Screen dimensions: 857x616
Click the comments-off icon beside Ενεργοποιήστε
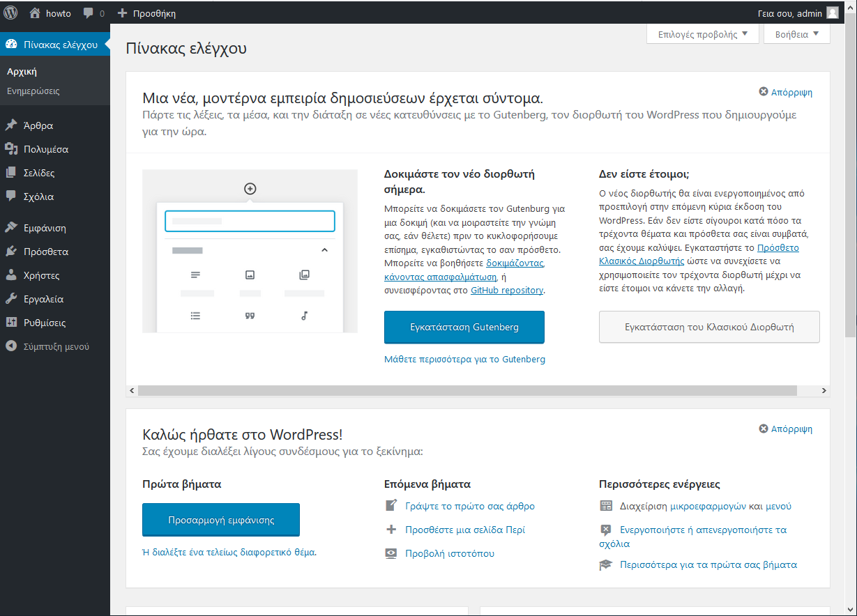pyautogui.click(x=606, y=530)
